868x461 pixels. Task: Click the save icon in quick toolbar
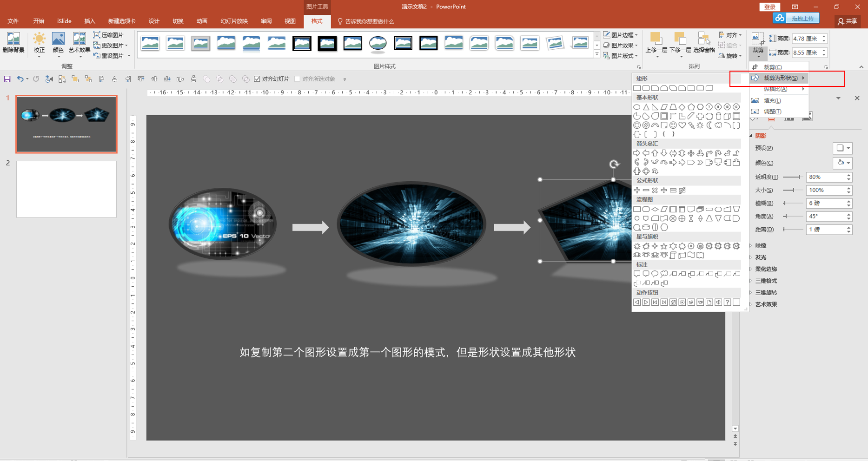[x=7, y=79]
